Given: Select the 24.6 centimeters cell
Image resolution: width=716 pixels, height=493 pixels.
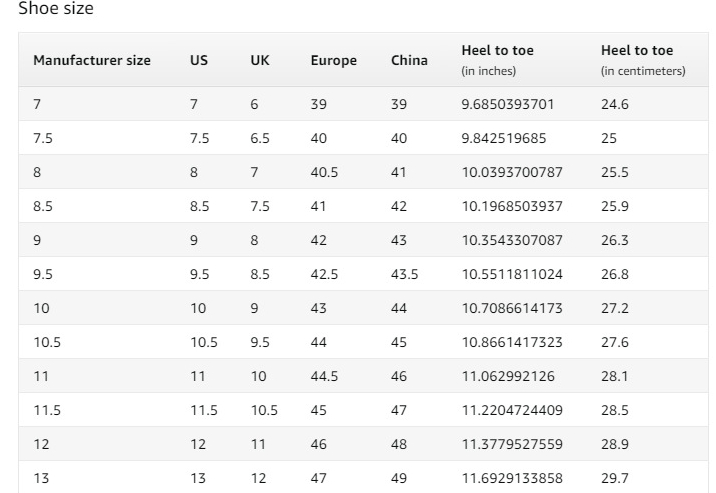Looking at the screenshot, I should click(x=615, y=104).
